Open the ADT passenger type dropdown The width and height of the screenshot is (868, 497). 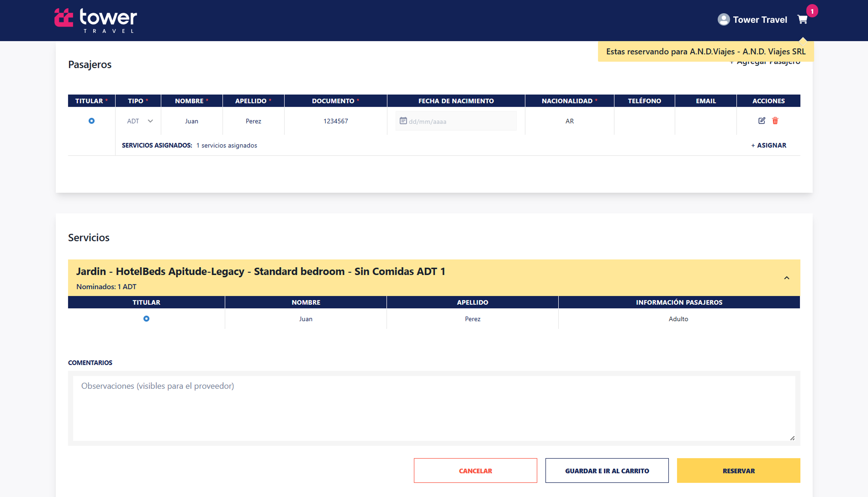pos(140,121)
